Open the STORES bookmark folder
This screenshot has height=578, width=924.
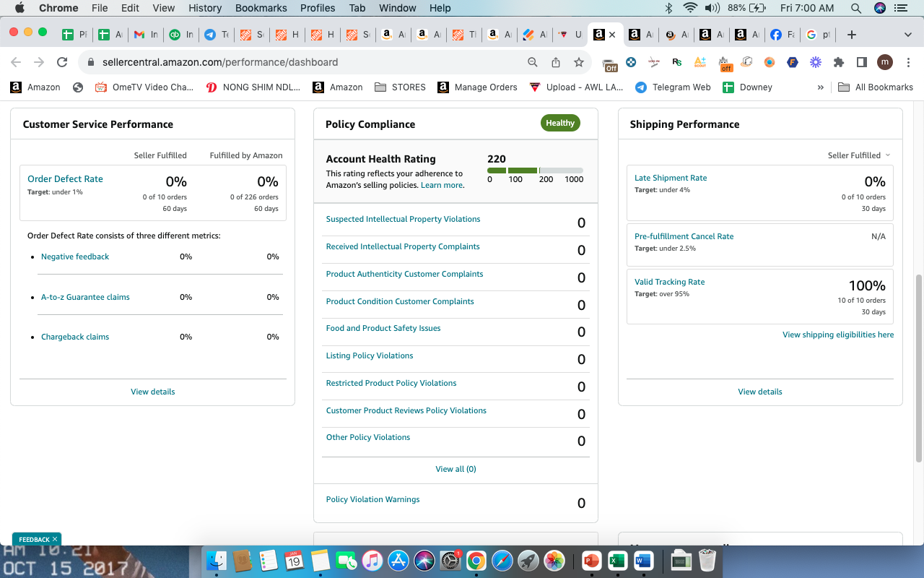[401, 87]
